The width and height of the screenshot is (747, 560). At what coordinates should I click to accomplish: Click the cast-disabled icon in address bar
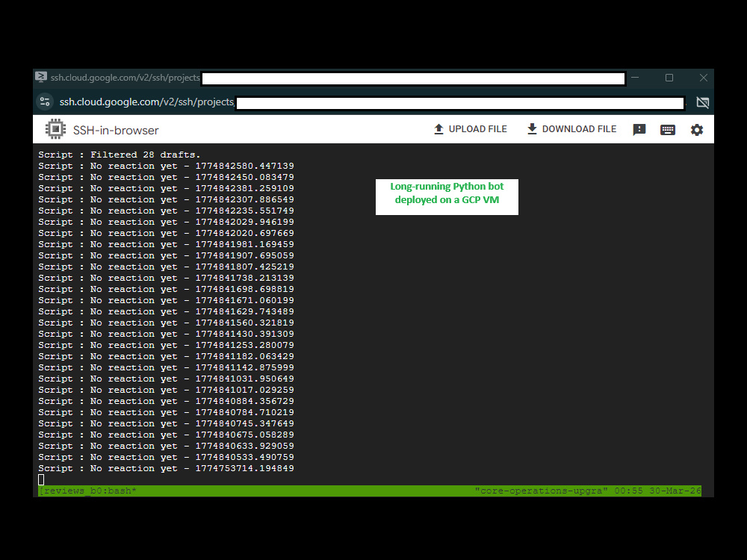point(703,102)
